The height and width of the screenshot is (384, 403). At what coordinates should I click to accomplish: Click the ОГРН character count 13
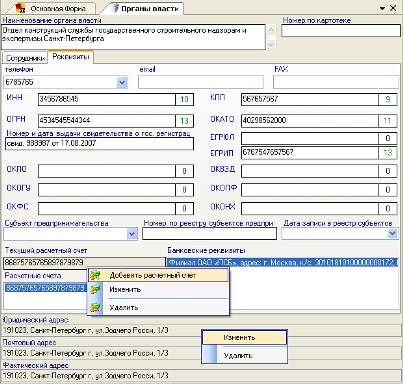[184, 121]
